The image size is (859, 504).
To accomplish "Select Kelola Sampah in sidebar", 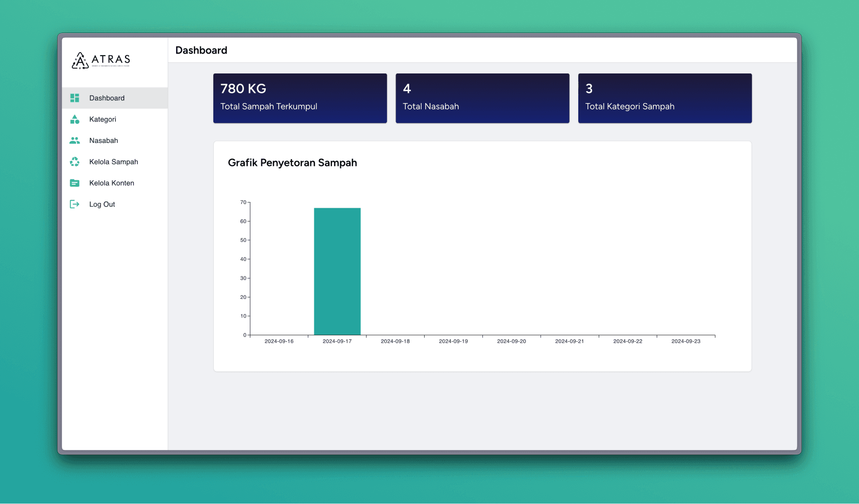I will coord(113,162).
